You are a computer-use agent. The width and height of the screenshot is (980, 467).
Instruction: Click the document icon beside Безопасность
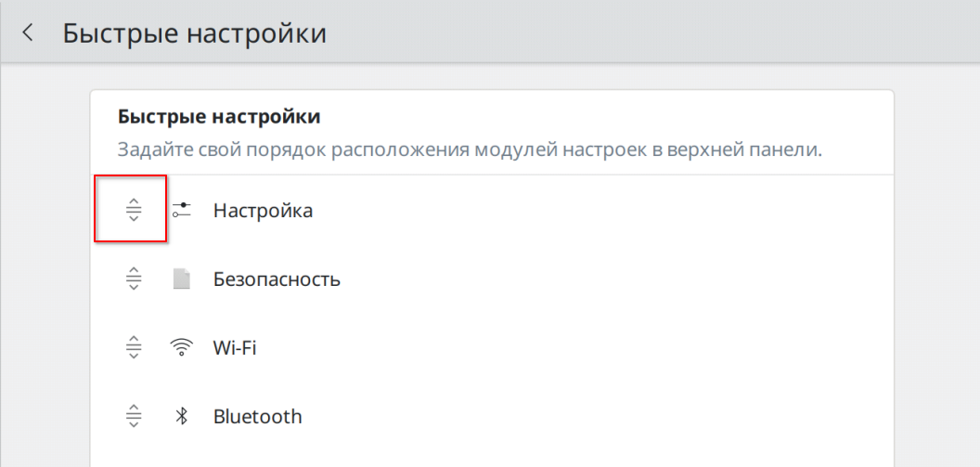[182, 279]
